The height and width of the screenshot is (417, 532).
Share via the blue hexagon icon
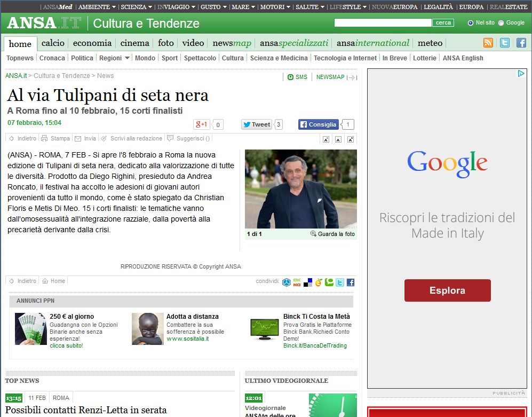[287, 282]
